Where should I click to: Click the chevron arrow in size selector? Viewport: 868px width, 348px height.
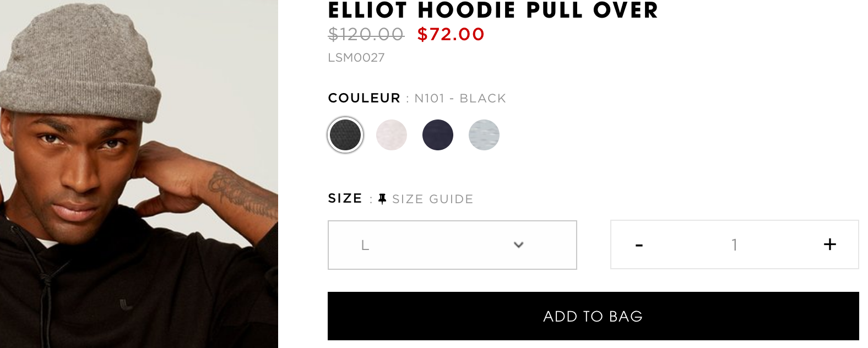click(x=518, y=245)
